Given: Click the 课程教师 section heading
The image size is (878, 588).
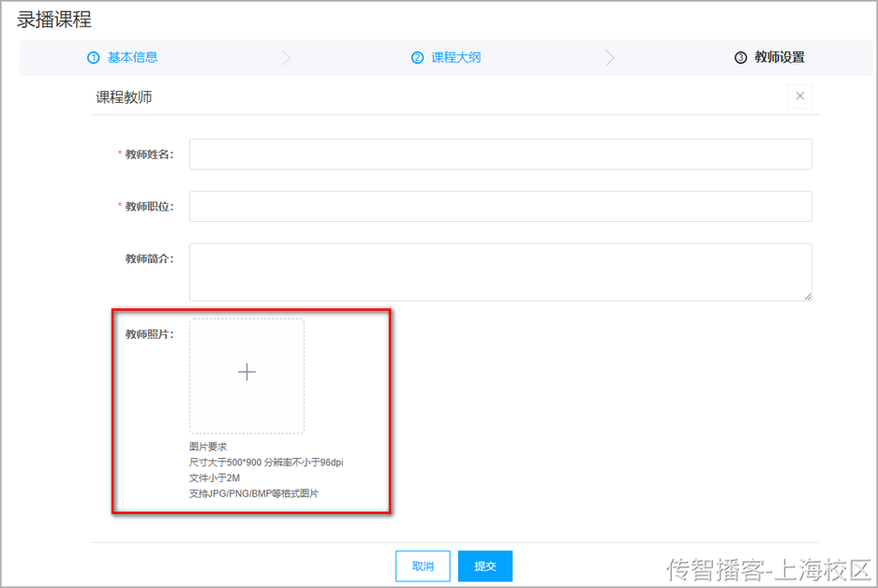Looking at the screenshot, I should pyautogui.click(x=124, y=97).
